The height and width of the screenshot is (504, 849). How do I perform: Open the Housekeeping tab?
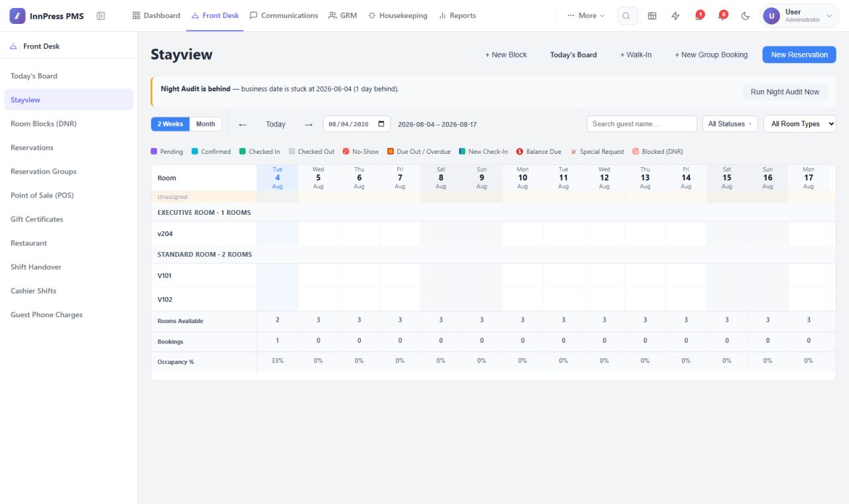398,16
